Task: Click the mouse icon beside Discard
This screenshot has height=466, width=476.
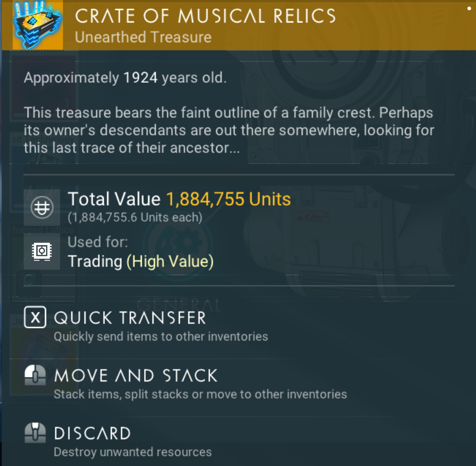Action: [x=35, y=434]
